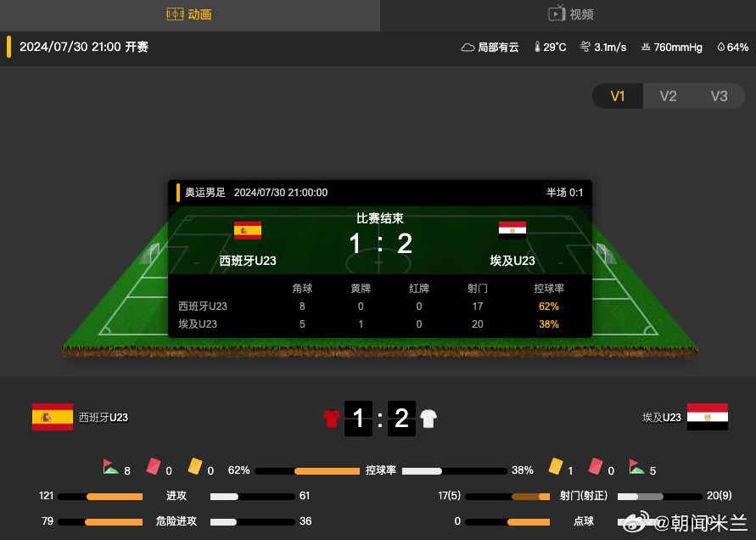
Task: Switch to V2 view mode
Action: pyautogui.click(x=669, y=96)
